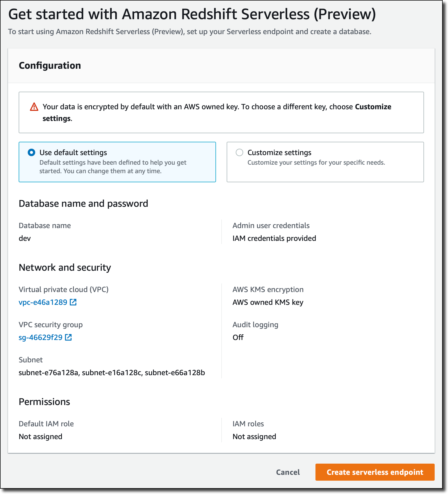
Task: Click Create serverless endpoint button
Action: coord(375,472)
